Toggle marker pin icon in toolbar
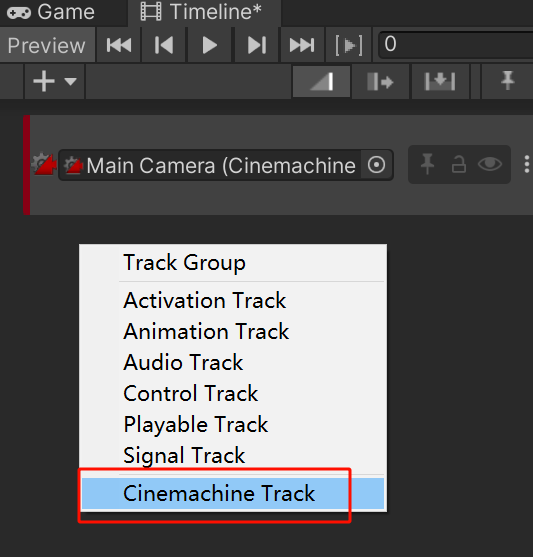The height and width of the screenshot is (557, 533). click(507, 81)
